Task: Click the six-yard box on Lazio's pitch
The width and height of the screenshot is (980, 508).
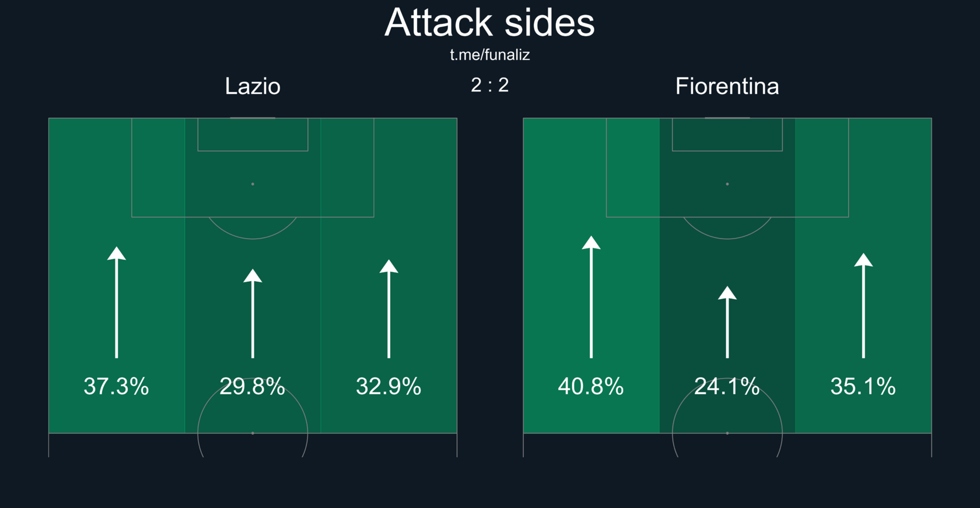Action: click(x=253, y=135)
